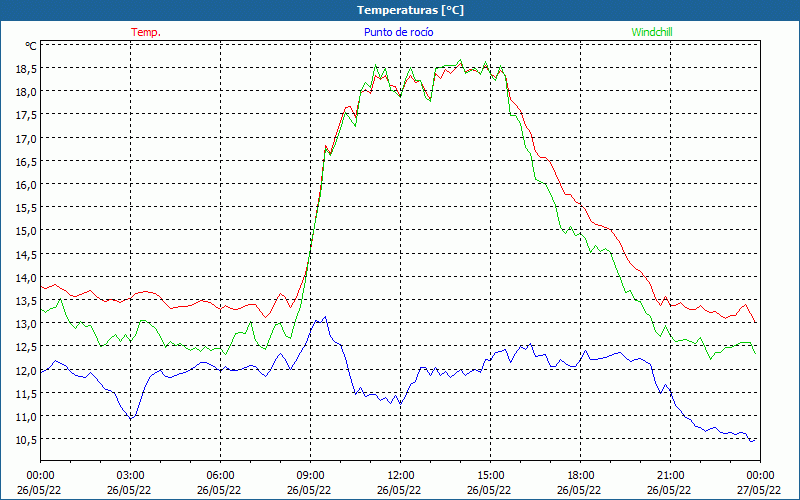The image size is (800, 500).
Task: Click the 11,5 y-axis value
Action: [x=27, y=393]
